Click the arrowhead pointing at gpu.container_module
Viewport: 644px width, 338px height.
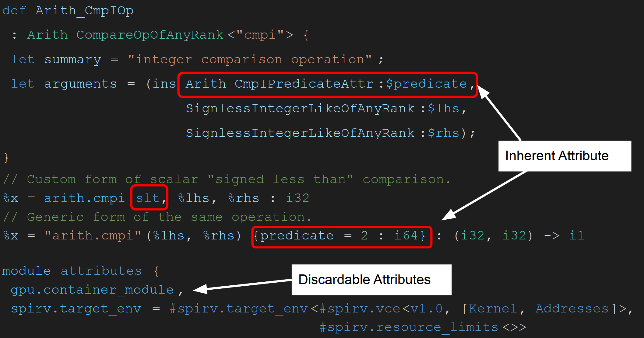click(200, 289)
